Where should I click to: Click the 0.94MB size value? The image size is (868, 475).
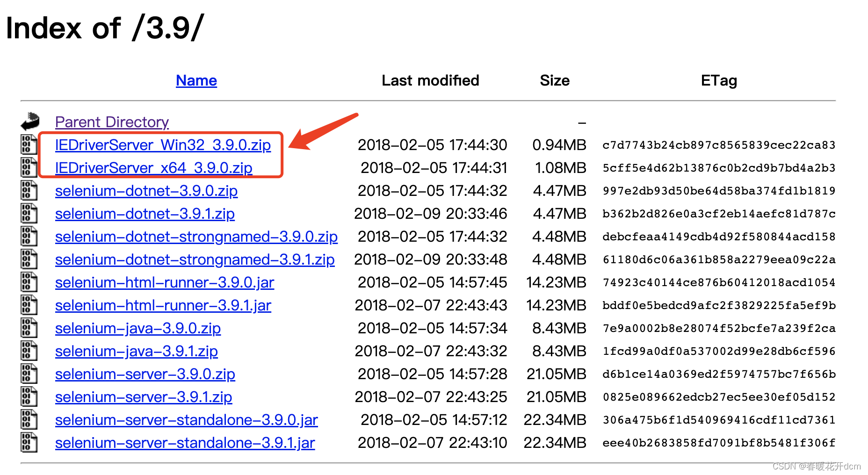[x=559, y=145]
